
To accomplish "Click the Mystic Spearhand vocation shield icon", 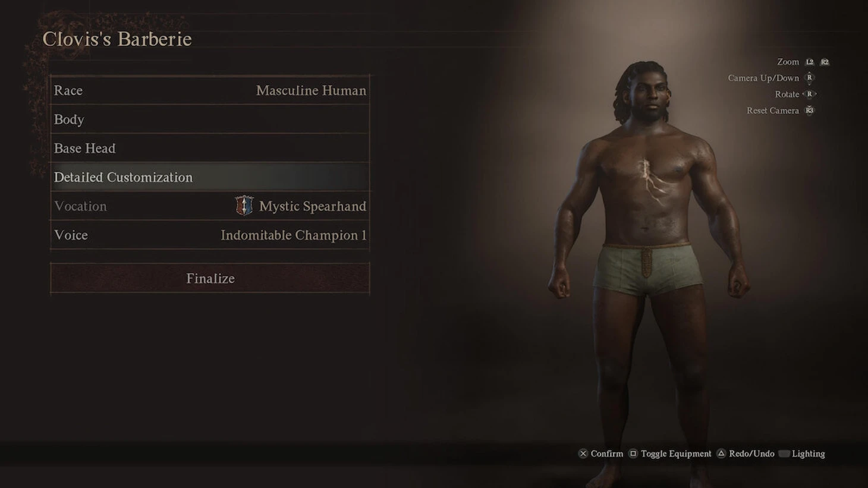I will click(x=244, y=206).
